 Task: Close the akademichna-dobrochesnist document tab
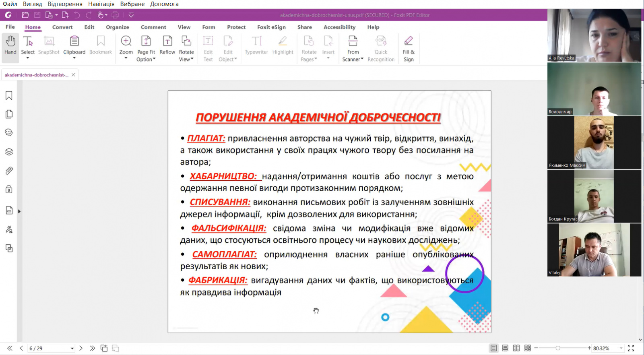pos(73,75)
